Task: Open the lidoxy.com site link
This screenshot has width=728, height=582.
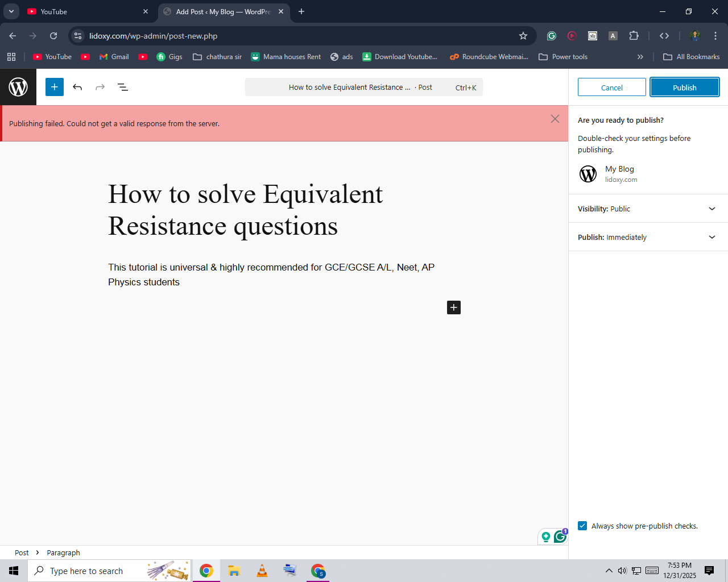Action: (x=621, y=180)
